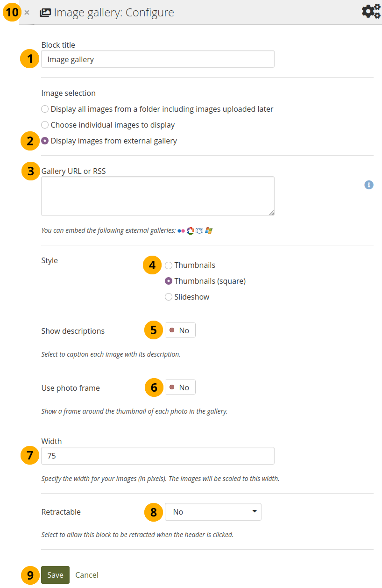Cancel the block configuration

(x=87, y=575)
